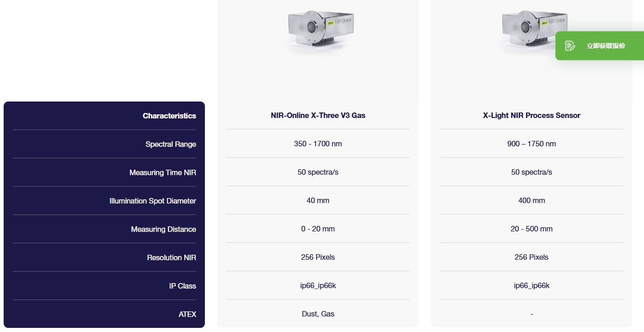Viewport: 644px width, 332px height.
Task: Select the Resolution NIR row label
Action: (x=172, y=257)
